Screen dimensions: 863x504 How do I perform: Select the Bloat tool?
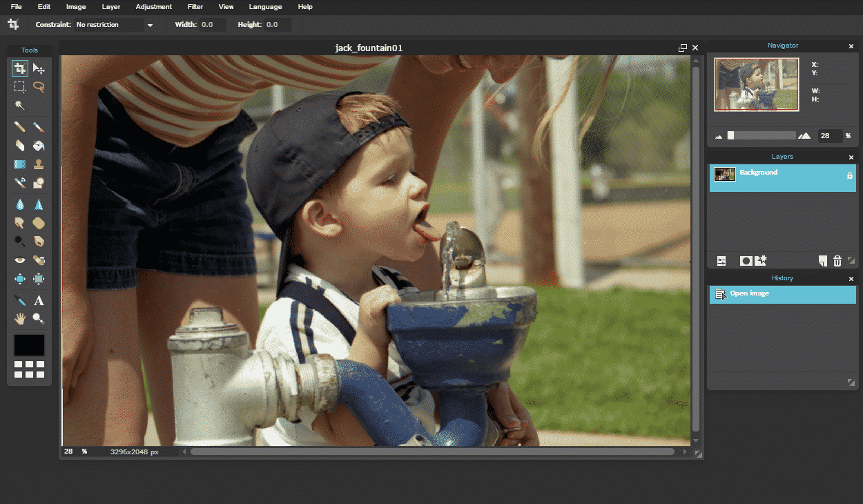[20, 279]
